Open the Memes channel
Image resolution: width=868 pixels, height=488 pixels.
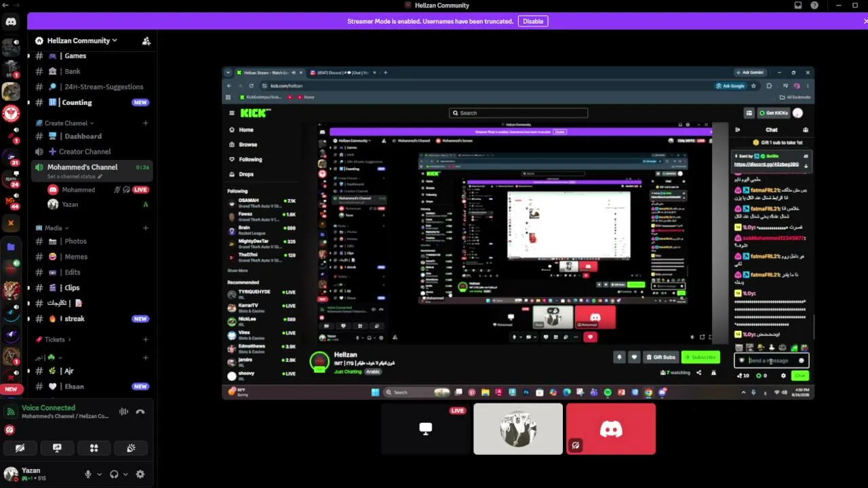pos(92,257)
